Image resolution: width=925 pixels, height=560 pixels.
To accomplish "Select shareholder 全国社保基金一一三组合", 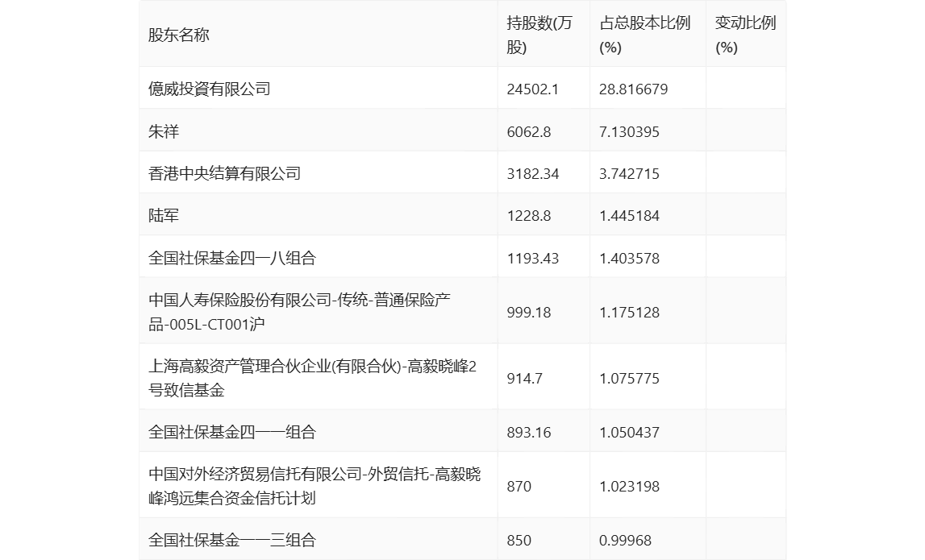I will pos(232,540).
